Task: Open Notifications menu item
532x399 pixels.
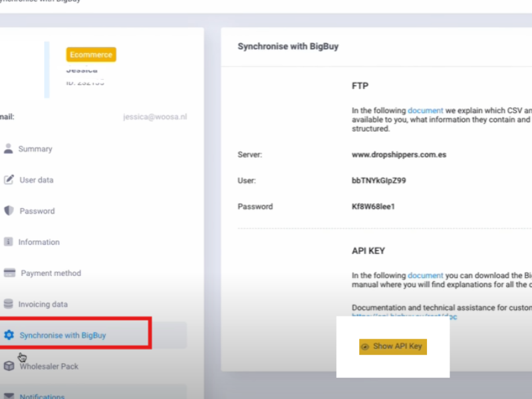Action: pos(42,396)
